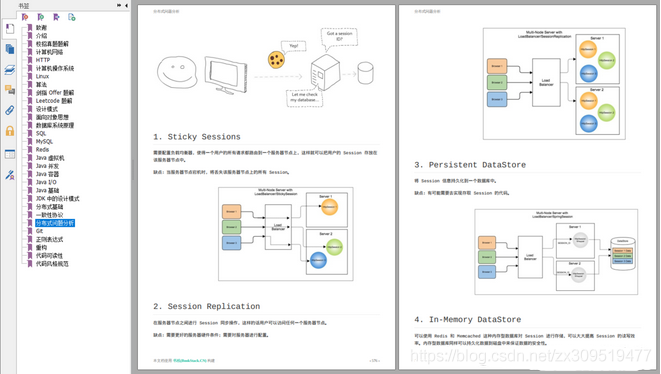
Task: Select the Linux bookmark
Action: [x=42, y=76]
